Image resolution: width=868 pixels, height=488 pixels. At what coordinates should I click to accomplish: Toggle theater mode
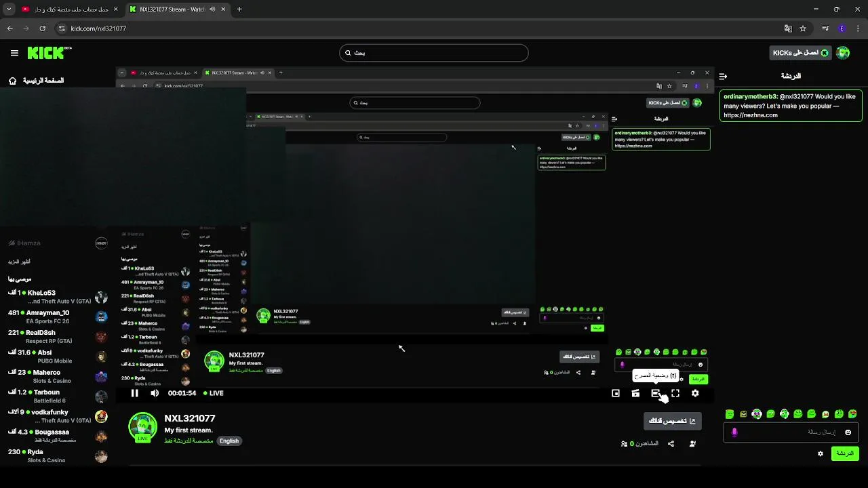tap(656, 393)
